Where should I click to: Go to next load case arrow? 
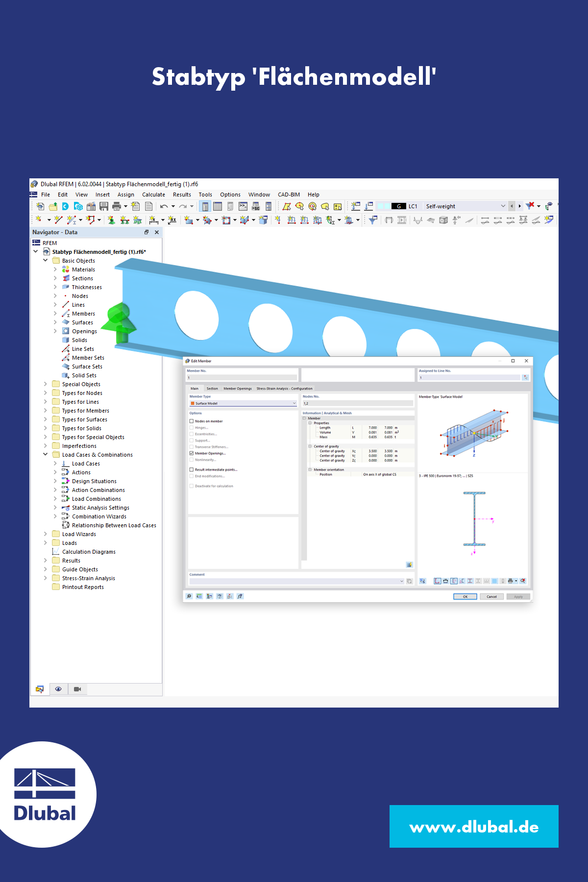[519, 206]
